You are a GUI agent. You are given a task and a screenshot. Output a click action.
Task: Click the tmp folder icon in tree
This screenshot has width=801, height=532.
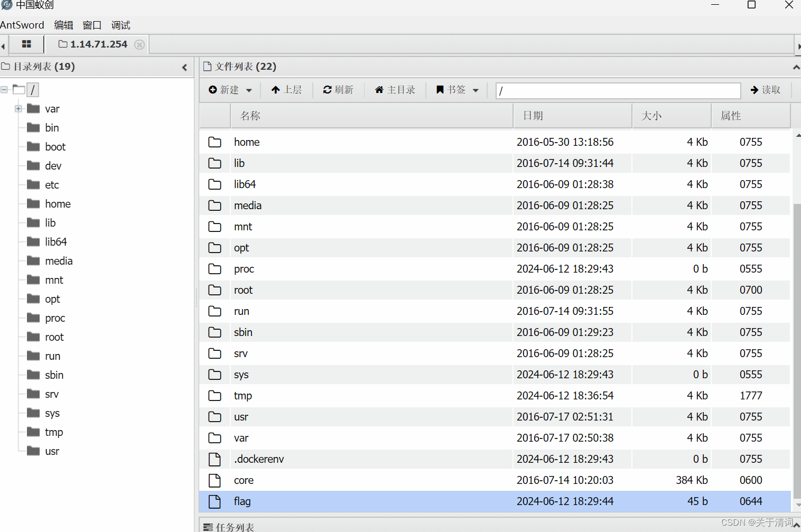(33, 432)
